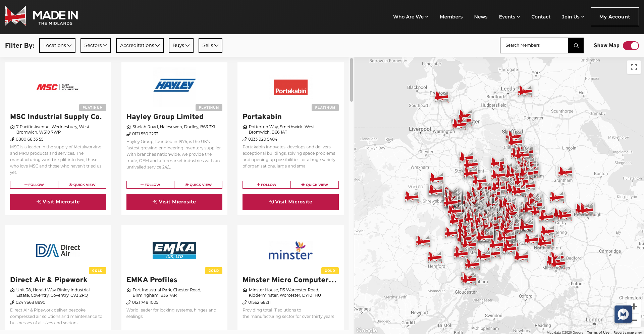The height and width of the screenshot is (334, 644).
Task: Click Hayley Group Limited heading
Action: [165, 117]
